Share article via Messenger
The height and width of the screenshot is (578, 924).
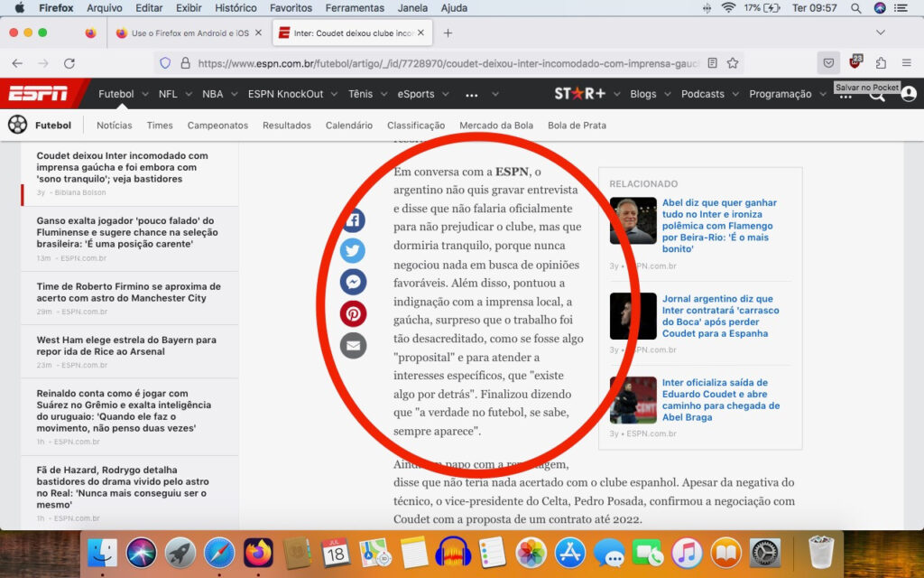click(353, 282)
